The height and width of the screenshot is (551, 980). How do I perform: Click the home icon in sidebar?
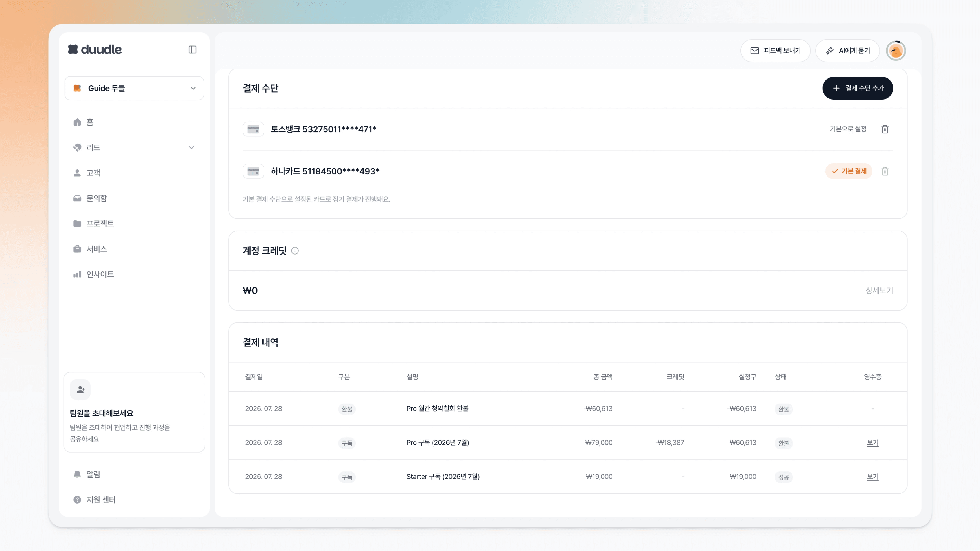click(x=77, y=122)
